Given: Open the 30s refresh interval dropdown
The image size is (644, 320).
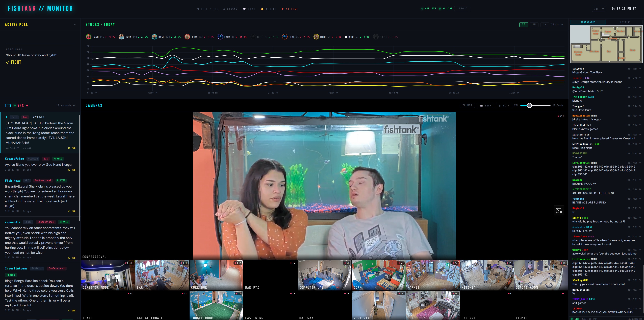Looking at the screenshot, I should (599, 9).
